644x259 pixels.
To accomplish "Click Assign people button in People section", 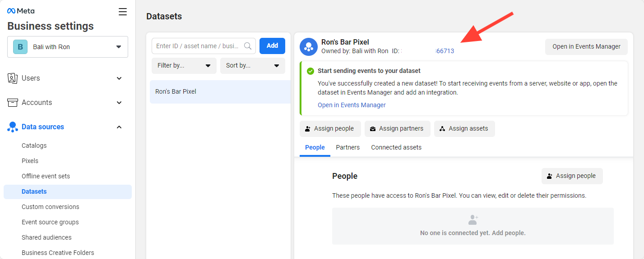I will pyautogui.click(x=572, y=176).
